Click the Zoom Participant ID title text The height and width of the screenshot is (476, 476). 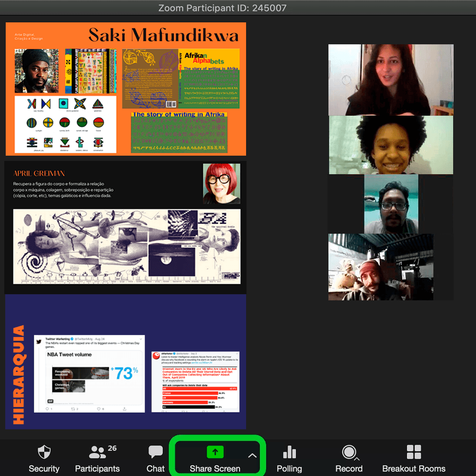(222, 8)
